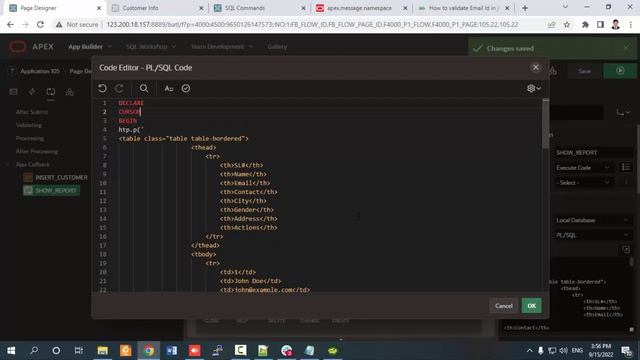Switch to the SQL Commands browser tab
This screenshot has height=360, width=640.
coord(259,8)
